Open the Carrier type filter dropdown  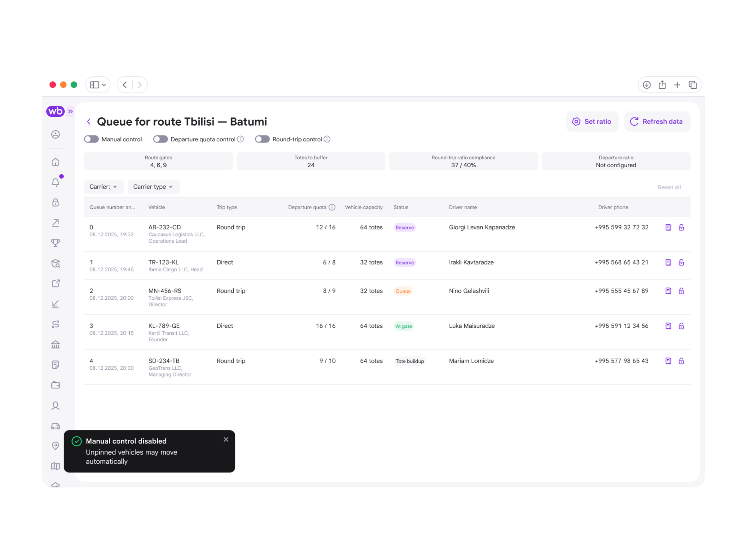tap(153, 187)
